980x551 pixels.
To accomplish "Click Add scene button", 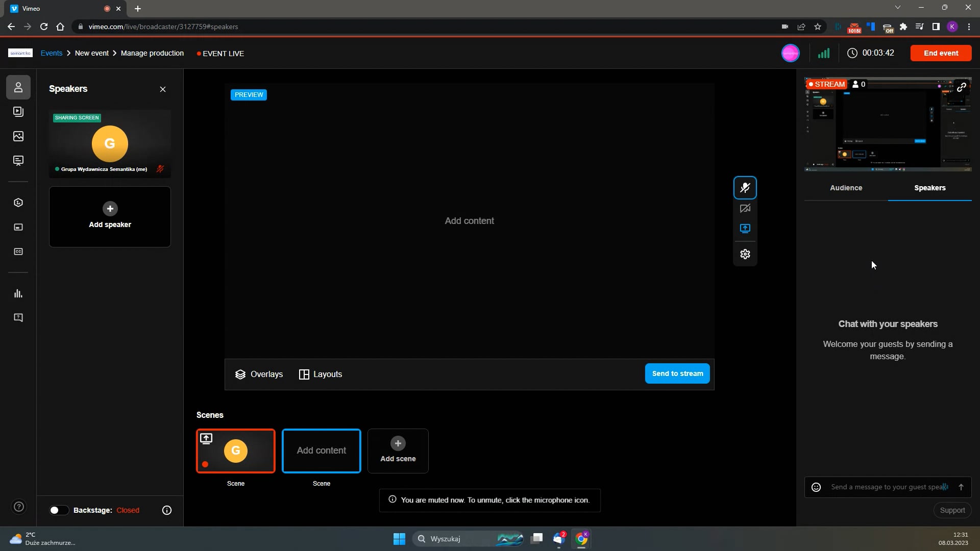I will tap(398, 451).
